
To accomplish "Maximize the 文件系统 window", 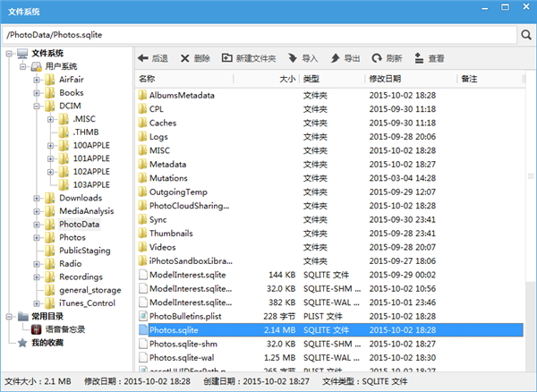I will click(505, 7).
